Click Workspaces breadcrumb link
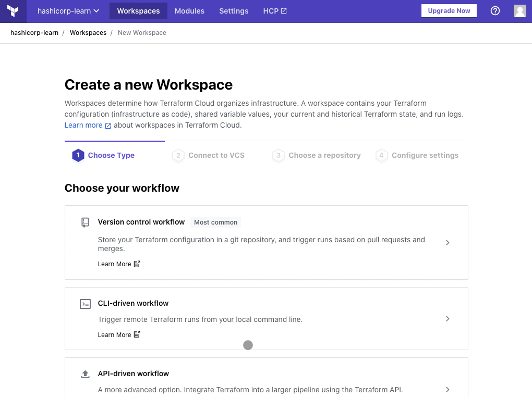Screen dimensions: 532x398 point(88,32)
